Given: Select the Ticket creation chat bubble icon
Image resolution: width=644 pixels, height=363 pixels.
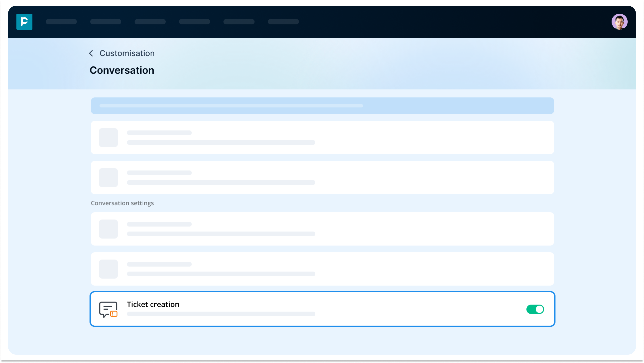Looking at the screenshot, I should (108, 309).
